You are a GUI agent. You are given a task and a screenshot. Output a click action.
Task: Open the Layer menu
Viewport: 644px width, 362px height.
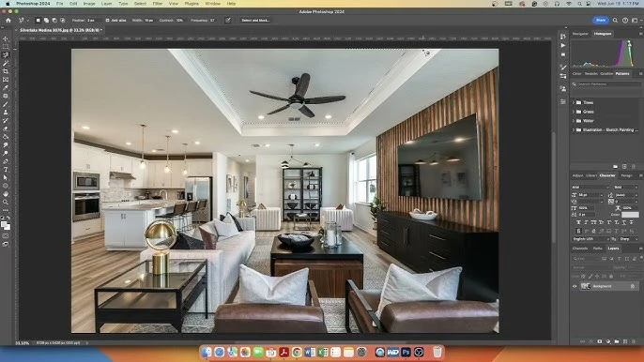click(x=106, y=4)
